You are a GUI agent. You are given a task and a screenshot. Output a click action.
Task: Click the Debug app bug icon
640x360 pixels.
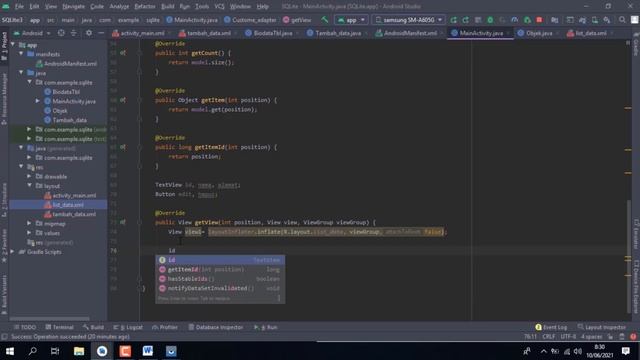coord(490,20)
